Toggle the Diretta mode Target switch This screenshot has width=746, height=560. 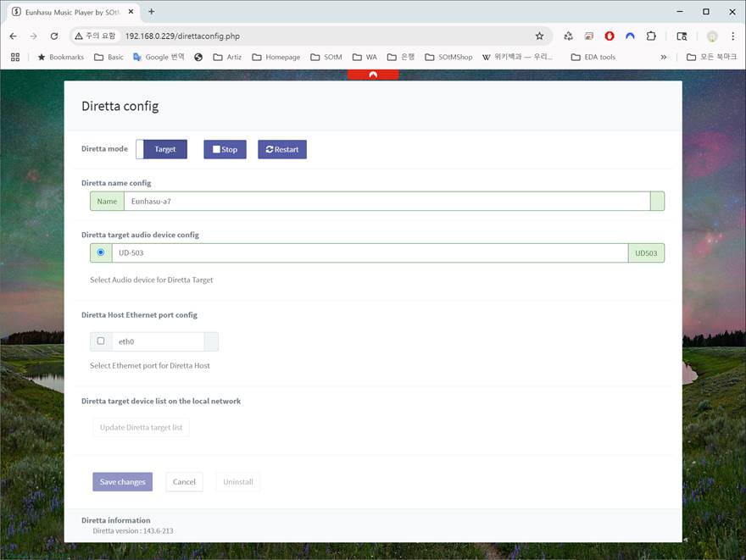[x=161, y=149]
